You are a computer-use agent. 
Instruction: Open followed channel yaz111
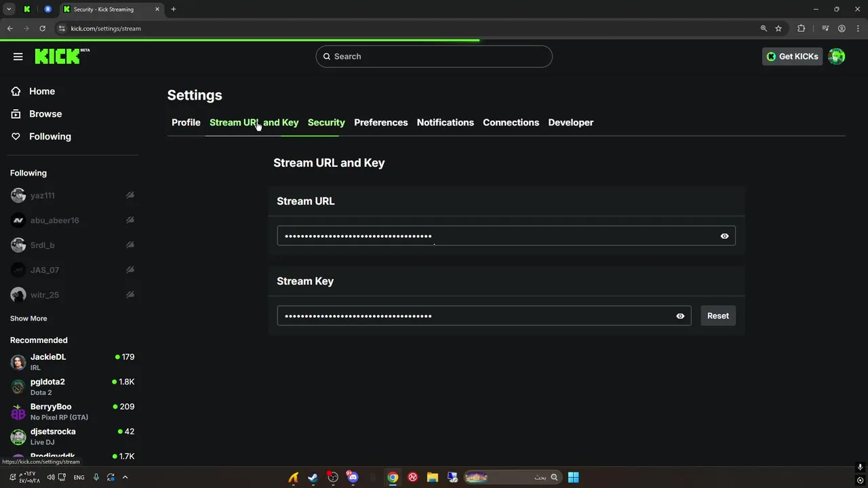point(43,195)
